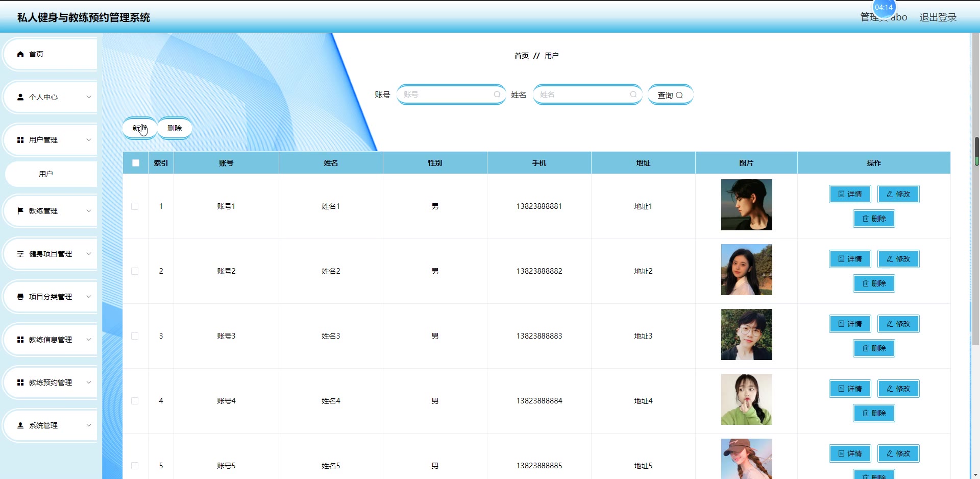Click the icon beside 系统管理
The height and width of the screenshot is (479, 980).
[x=20, y=425]
